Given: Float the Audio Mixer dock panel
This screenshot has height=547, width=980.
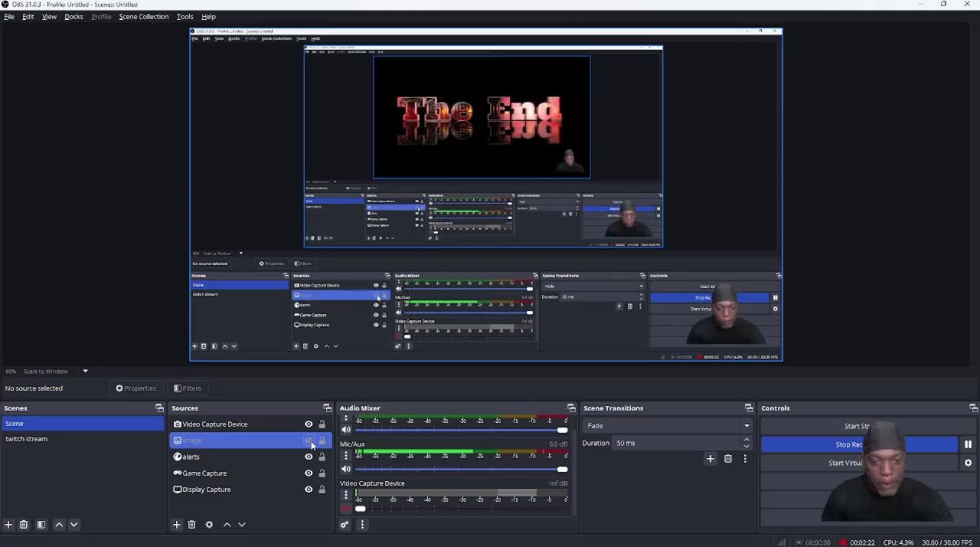Looking at the screenshot, I should [571, 408].
